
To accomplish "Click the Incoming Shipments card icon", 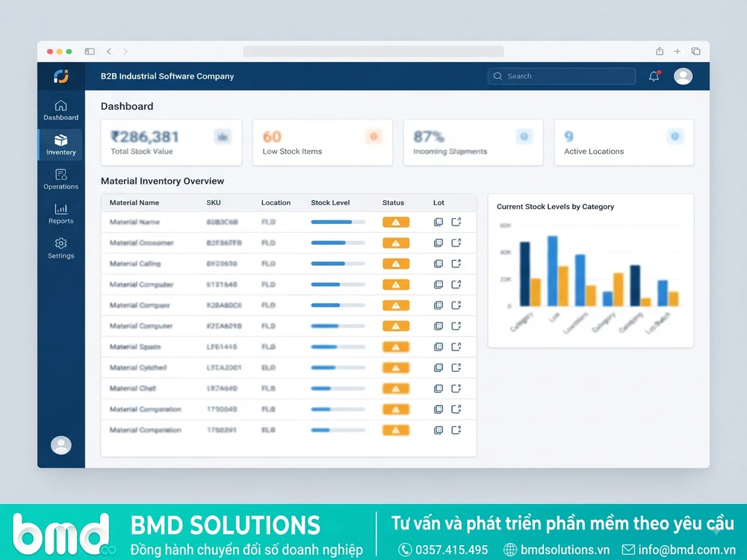I will [x=524, y=137].
